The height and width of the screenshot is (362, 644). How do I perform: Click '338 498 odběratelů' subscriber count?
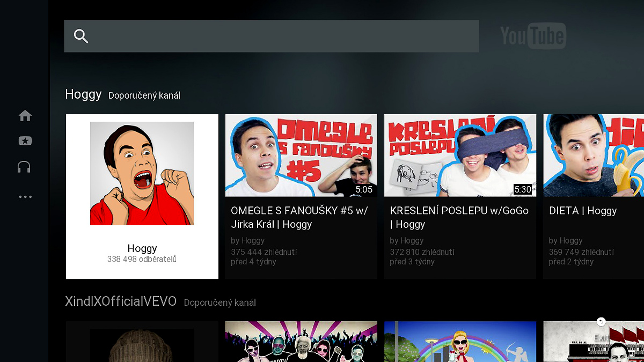coord(142,259)
